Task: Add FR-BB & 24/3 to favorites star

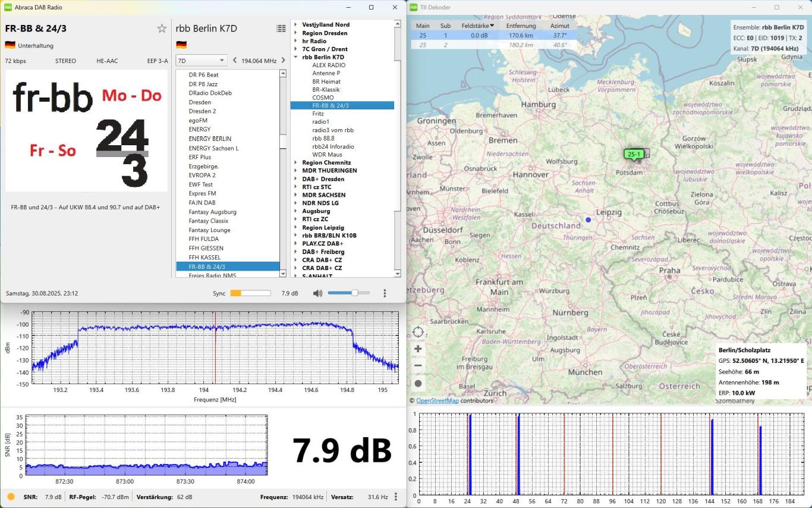Action: 162,29
